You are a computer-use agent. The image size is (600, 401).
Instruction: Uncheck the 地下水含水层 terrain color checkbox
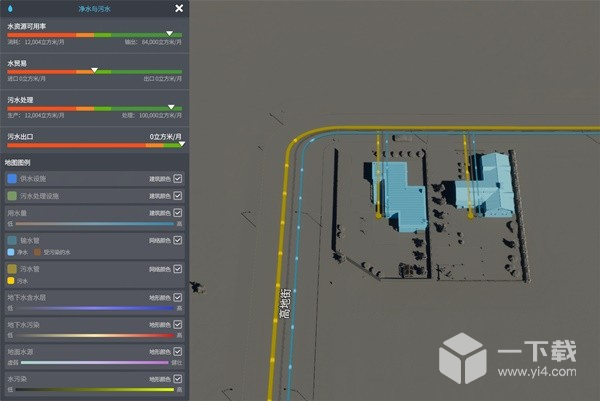pos(178,297)
